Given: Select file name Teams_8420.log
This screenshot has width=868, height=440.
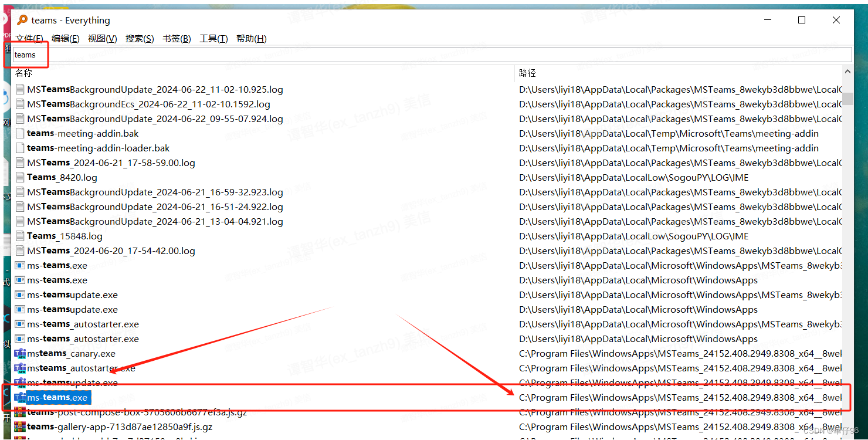Looking at the screenshot, I should click(x=62, y=178).
